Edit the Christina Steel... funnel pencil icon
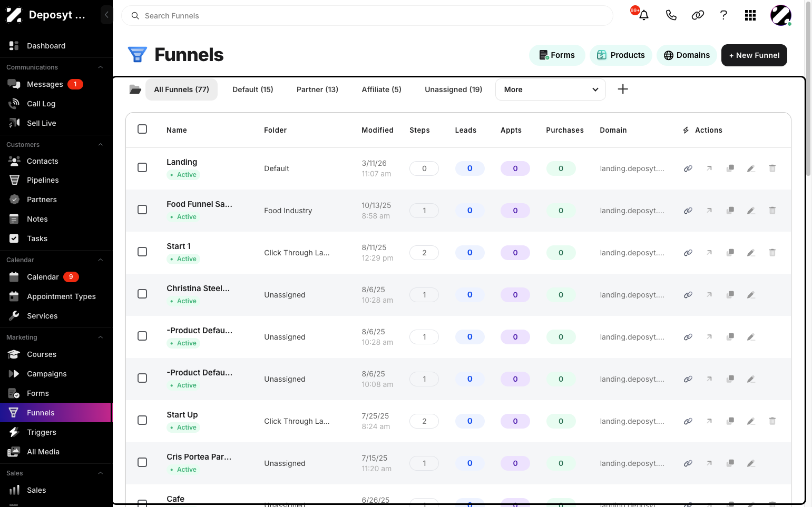The width and height of the screenshot is (812, 507). pos(751,295)
